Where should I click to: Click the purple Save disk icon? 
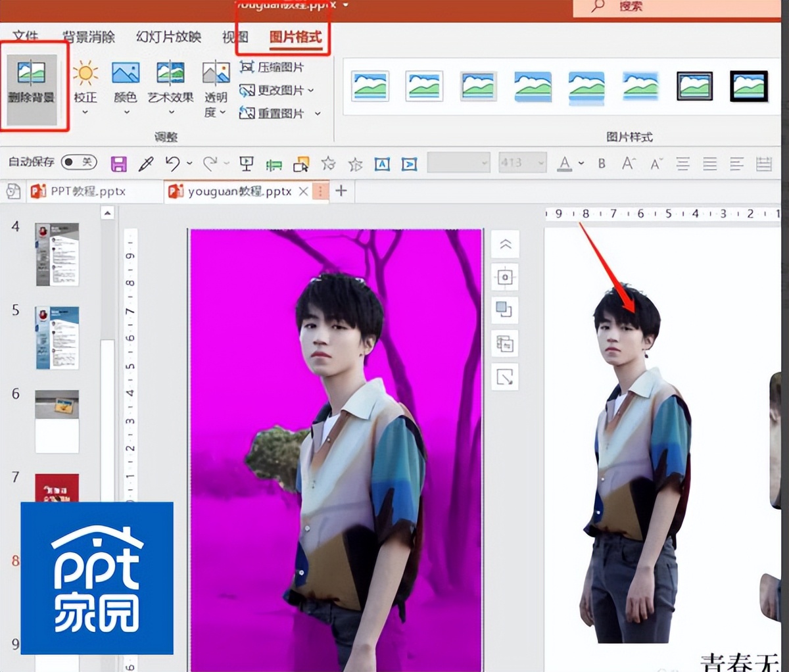(x=118, y=164)
